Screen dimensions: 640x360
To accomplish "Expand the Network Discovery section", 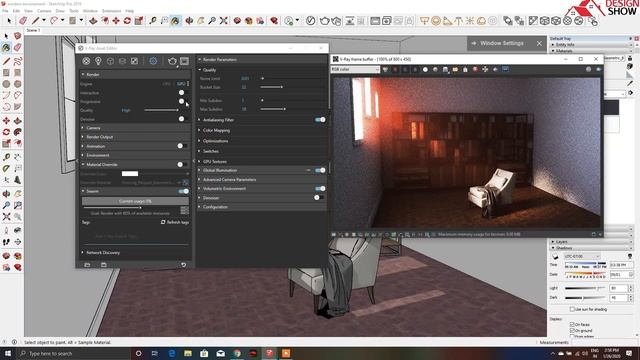I will 136,253.
